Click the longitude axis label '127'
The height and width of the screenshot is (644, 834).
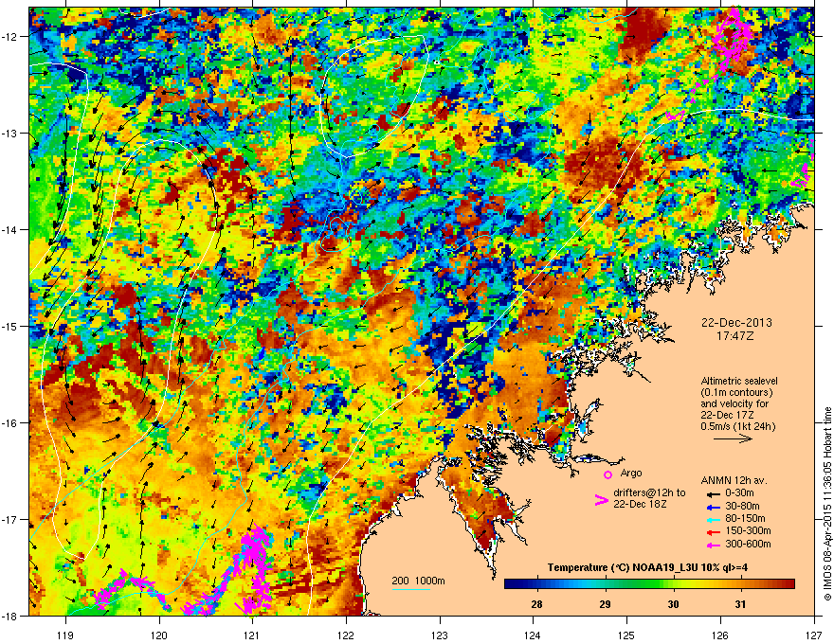[814, 635]
